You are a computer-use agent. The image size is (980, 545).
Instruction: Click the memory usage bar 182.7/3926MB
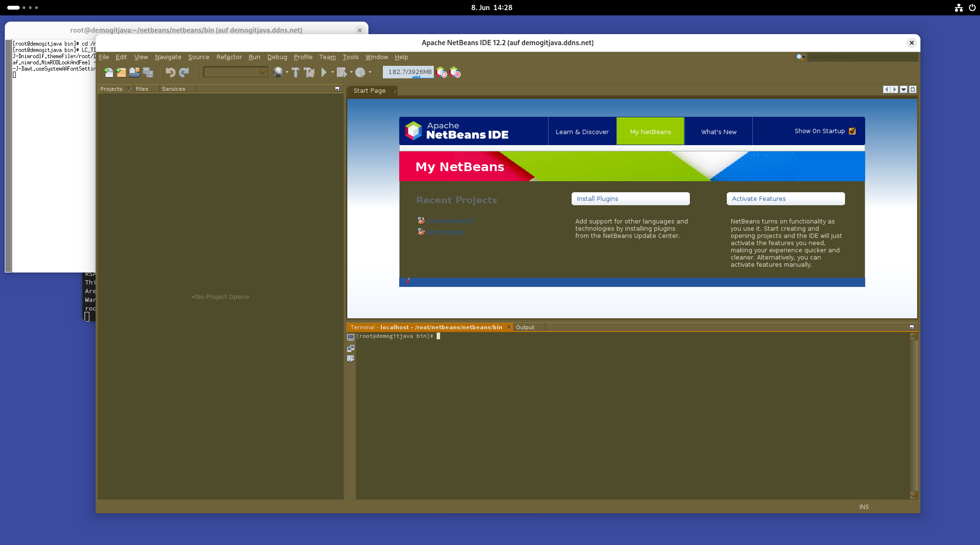pyautogui.click(x=409, y=72)
